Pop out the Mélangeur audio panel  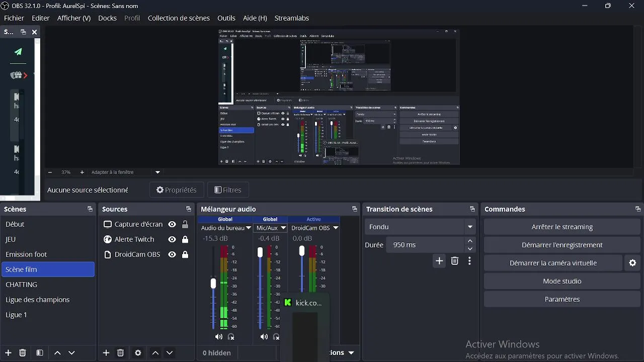355,209
